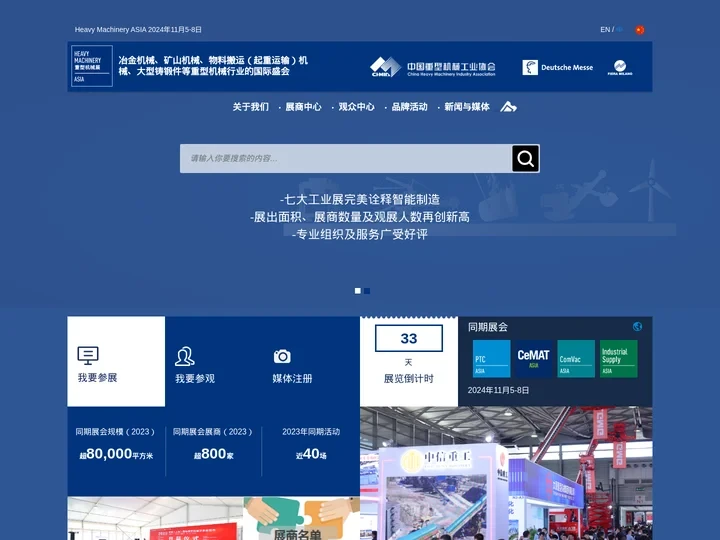
Task: Click the globe icon beside 同期展会
Action: (637, 326)
